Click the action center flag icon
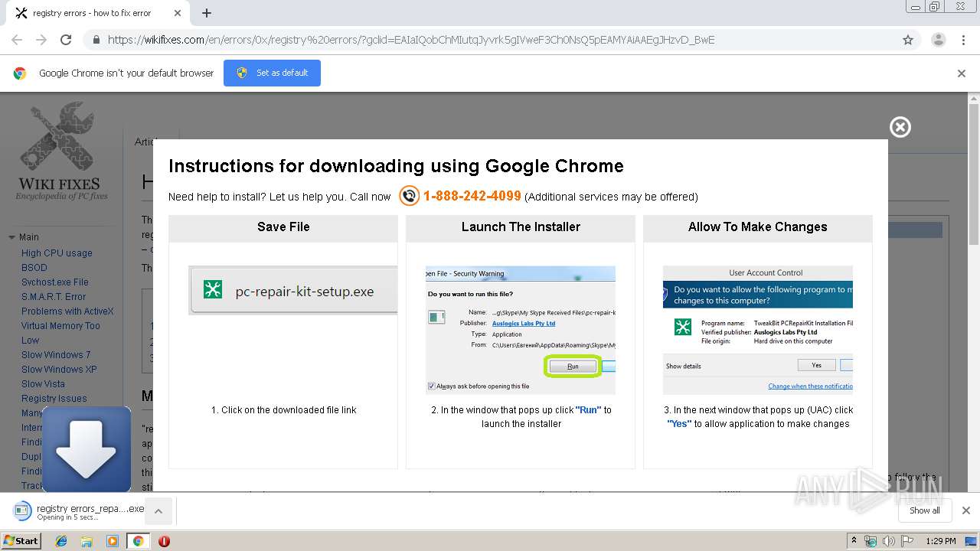 click(907, 541)
